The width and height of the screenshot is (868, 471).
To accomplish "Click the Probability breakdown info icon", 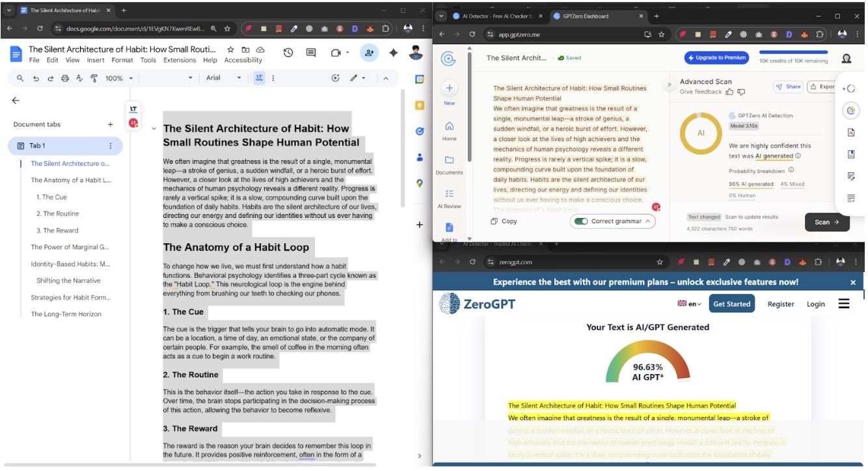I will (791, 170).
